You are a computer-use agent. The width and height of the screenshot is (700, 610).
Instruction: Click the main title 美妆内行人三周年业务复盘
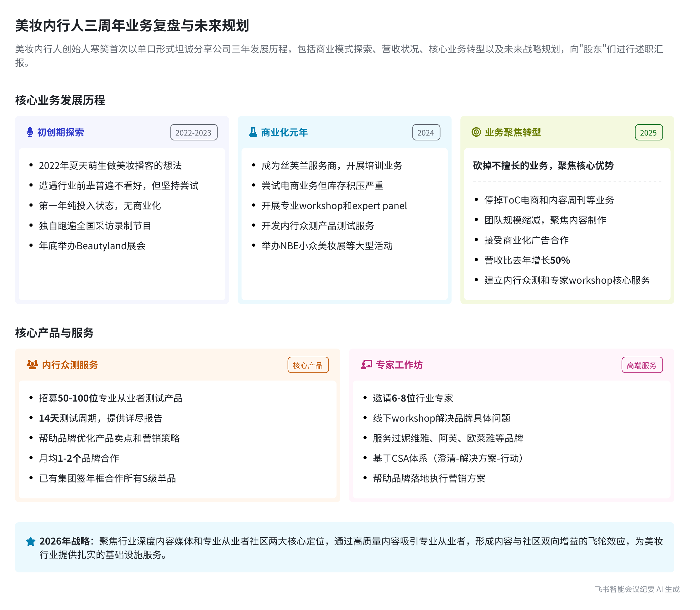[132, 25]
